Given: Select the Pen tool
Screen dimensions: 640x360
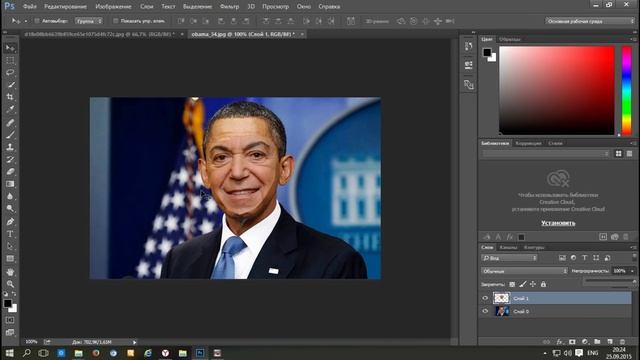Looking at the screenshot, I should tap(10, 222).
